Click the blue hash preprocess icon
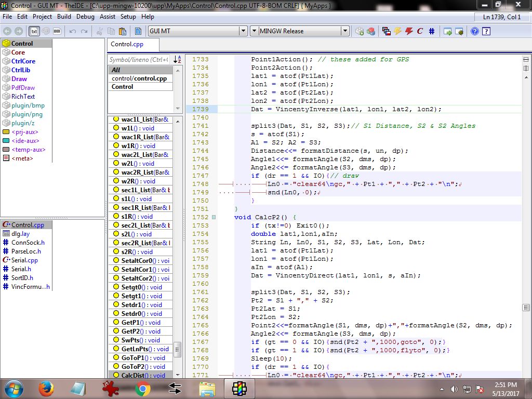The height and width of the screenshot is (399, 532). [x=432, y=31]
